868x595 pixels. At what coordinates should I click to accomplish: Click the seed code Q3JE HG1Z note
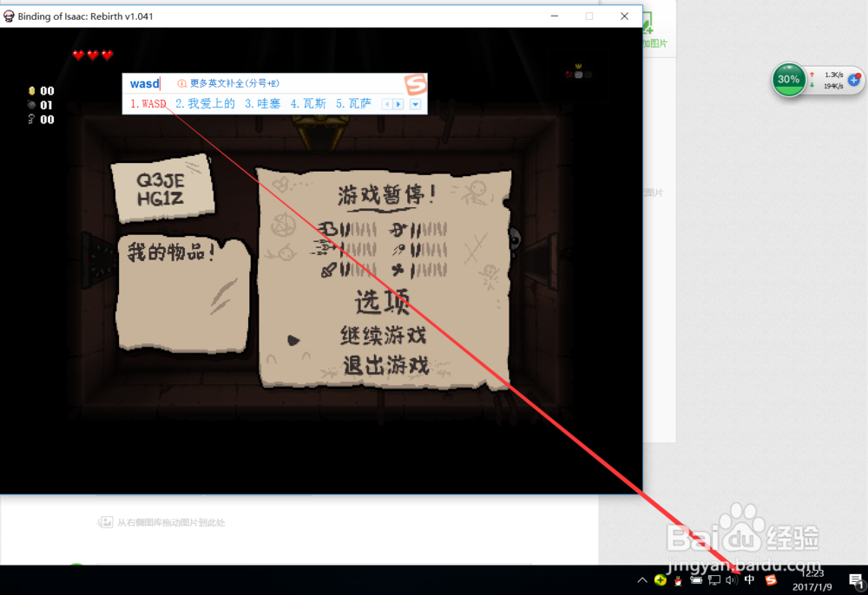click(x=161, y=188)
